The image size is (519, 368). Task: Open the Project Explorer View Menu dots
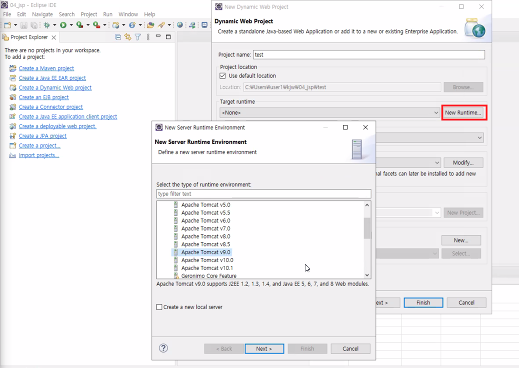[148, 37]
